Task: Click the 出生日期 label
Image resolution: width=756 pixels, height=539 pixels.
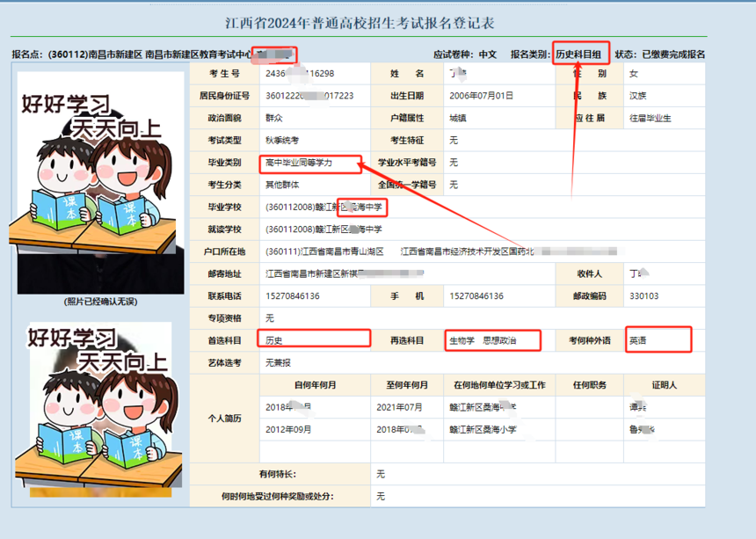Action: [407, 96]
